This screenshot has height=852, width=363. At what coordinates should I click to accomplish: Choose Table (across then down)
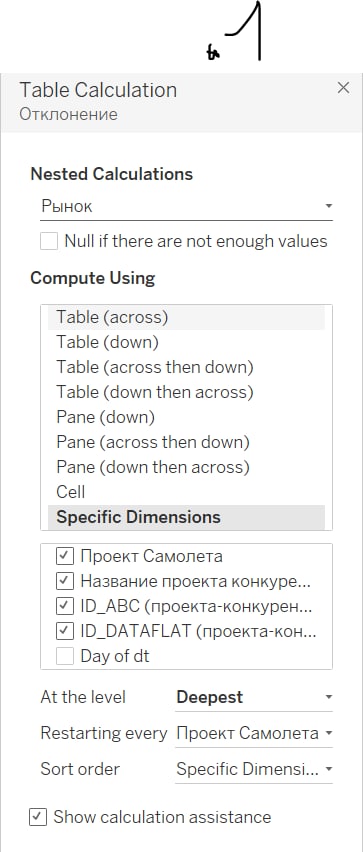[x=186, y=367]
